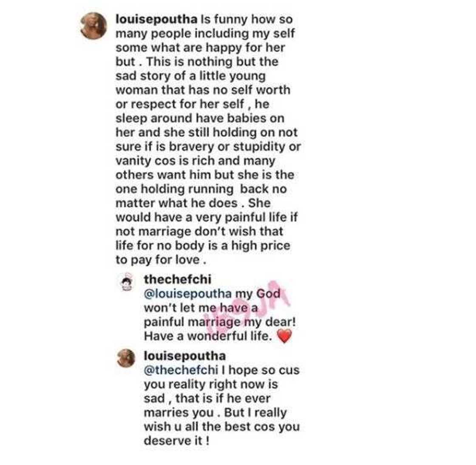
Task: Click the final line "deserve it !"
Action: (x=176, y=440)
